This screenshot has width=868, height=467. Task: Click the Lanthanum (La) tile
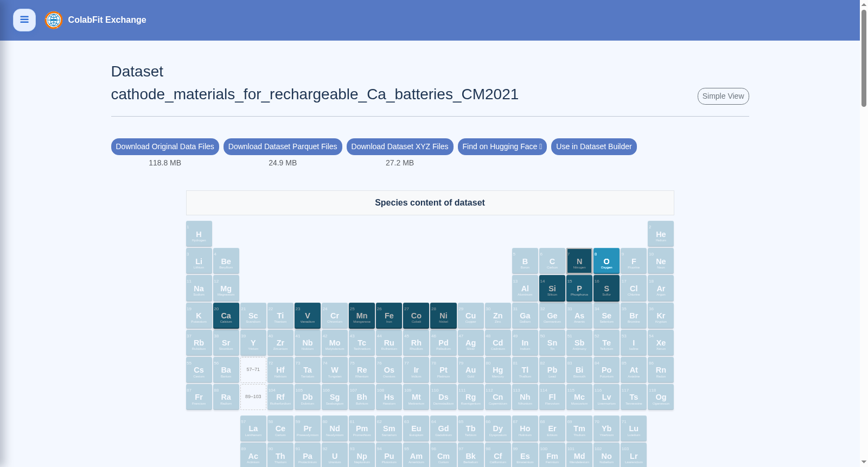tap(253, 428)
